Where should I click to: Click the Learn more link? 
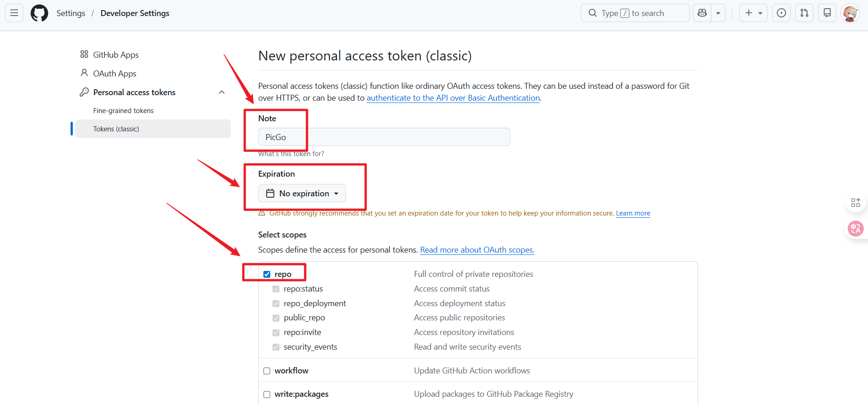click(x=633, y=213)
